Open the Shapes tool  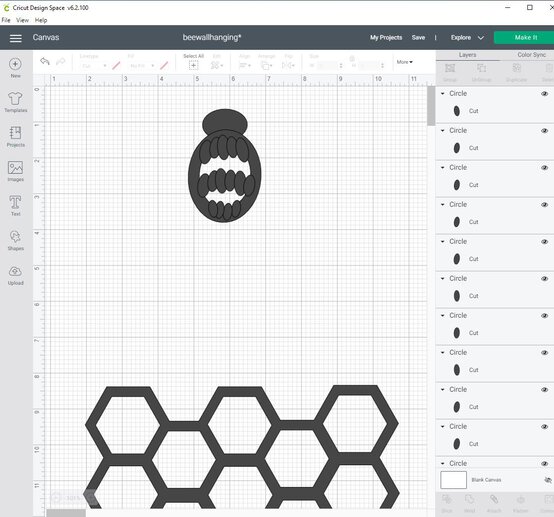[x=15, y=236]
